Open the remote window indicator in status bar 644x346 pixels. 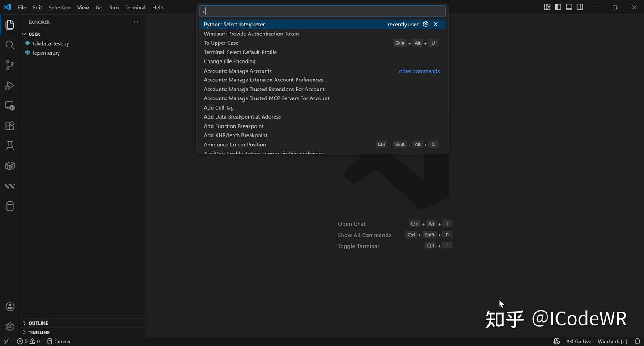pyautogui.click(x=7, y=342)
